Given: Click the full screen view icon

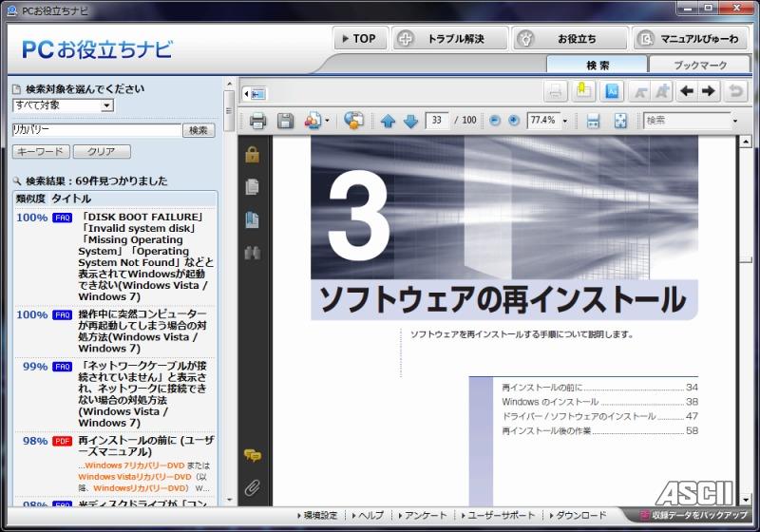Looking at the screenshot, I should pyautogui.click(x=619, y=121).
